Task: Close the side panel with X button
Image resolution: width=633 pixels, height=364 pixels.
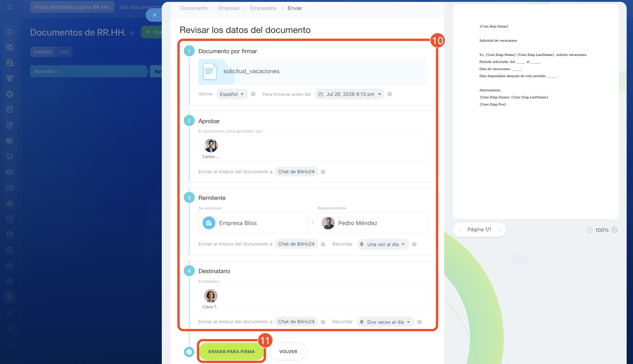Action: [154, 15]
